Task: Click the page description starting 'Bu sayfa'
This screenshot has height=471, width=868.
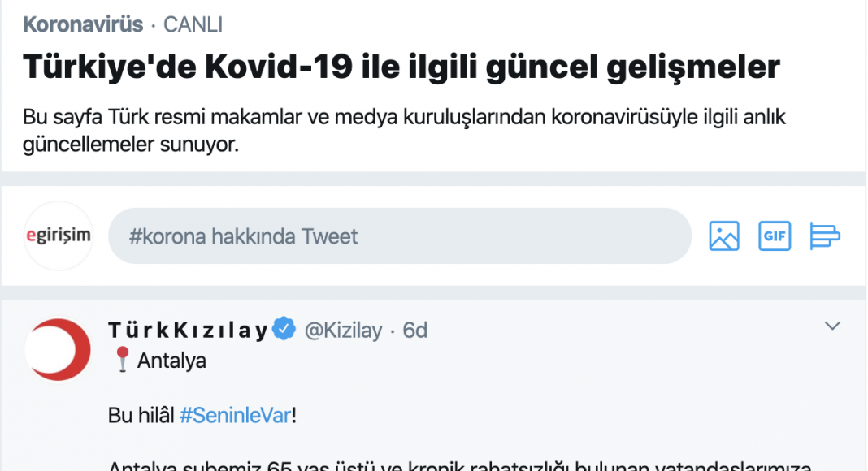Action: pyautogui.click(x=404, y=131)
